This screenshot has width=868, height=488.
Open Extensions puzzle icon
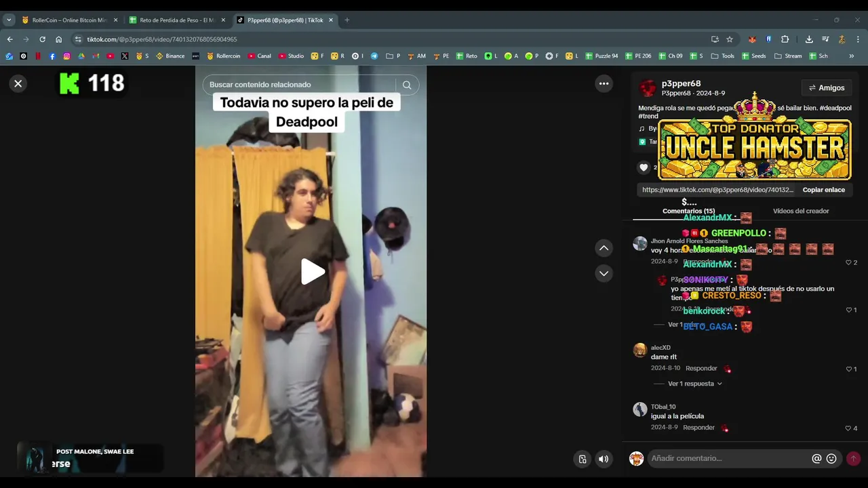tap(785, 39)
